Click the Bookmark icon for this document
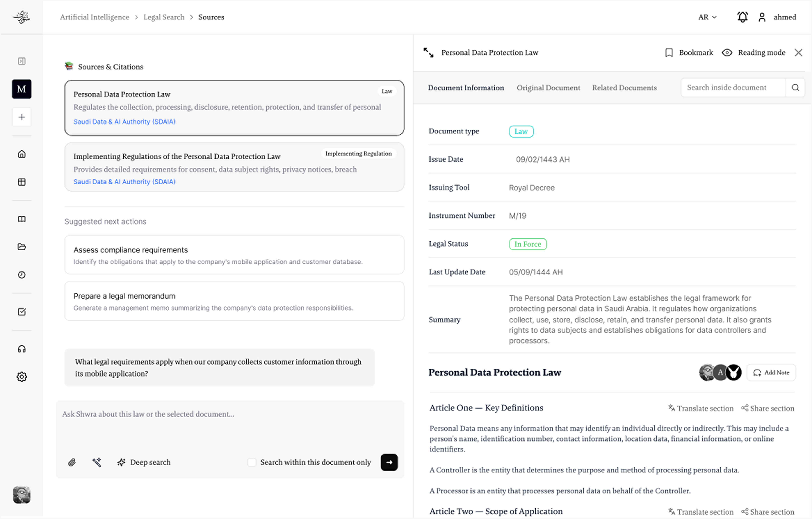 669,53
